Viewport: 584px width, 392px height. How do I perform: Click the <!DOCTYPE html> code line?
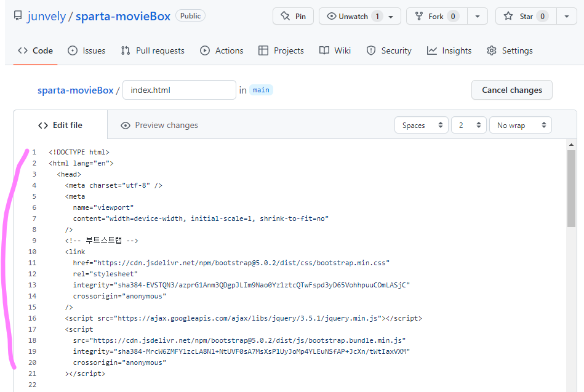pyautogui.click(x=79, y=152)
